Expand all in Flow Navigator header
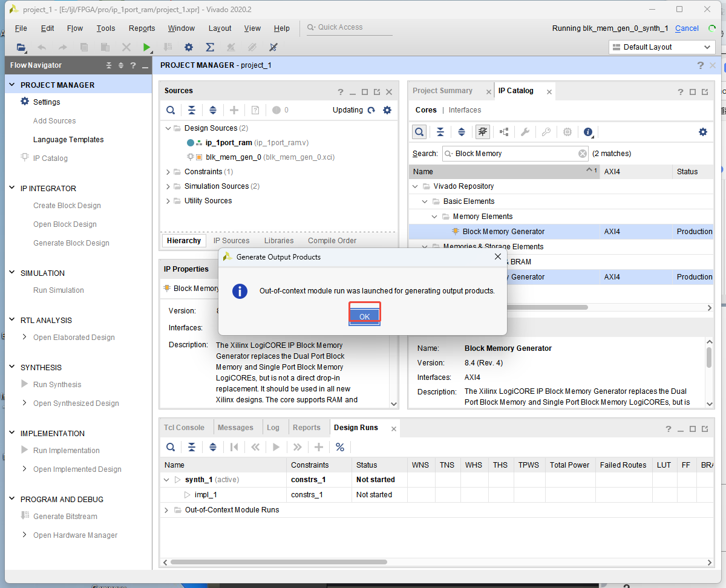Screen dimensions: 726x588 121,65
